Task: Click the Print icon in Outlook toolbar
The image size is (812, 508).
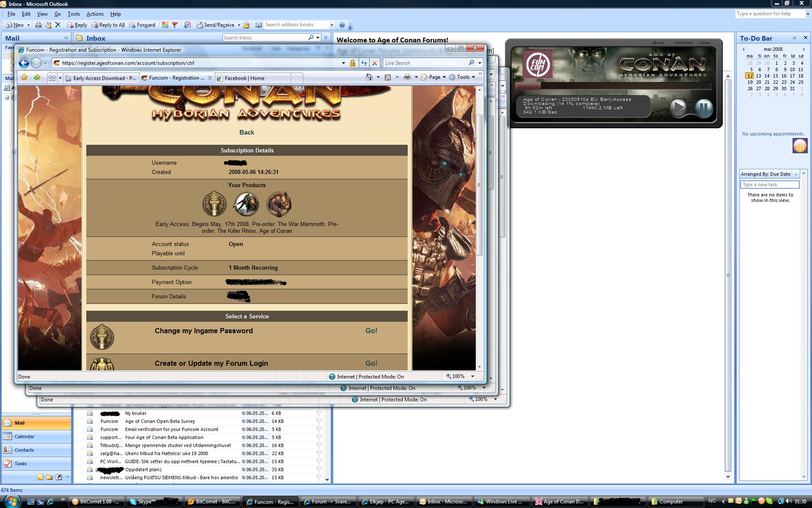Action: (x=38, y=25)
